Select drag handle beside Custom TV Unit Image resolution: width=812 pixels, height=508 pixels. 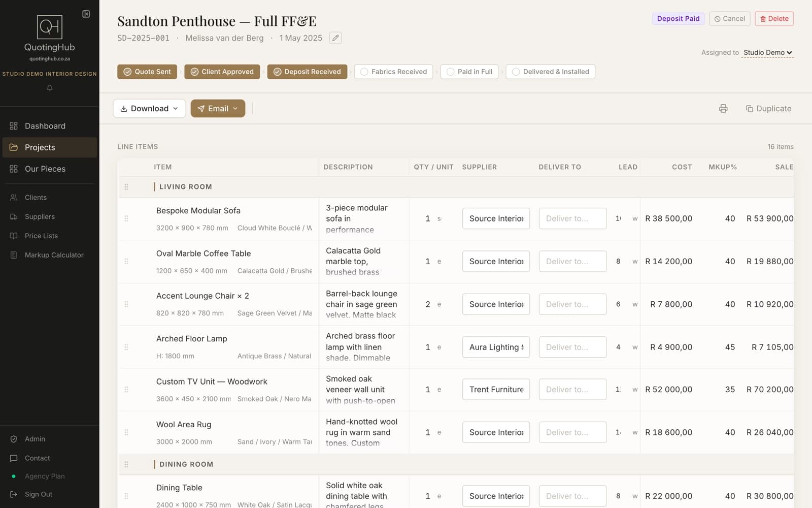(x=126, y=390)
